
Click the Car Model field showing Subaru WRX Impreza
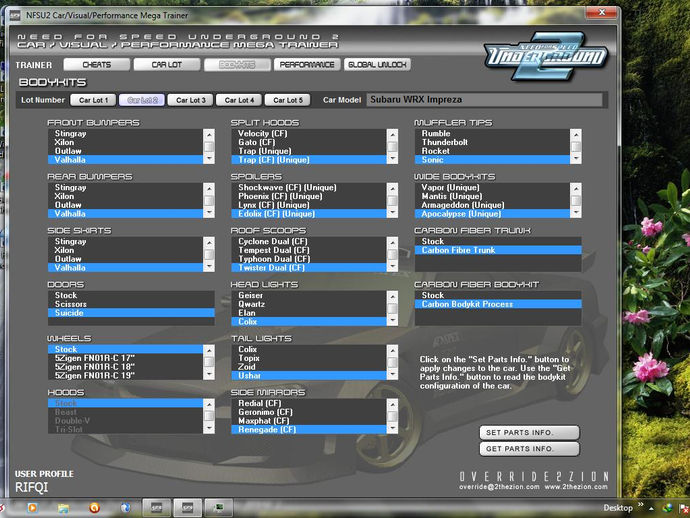[x=484, y=99]
